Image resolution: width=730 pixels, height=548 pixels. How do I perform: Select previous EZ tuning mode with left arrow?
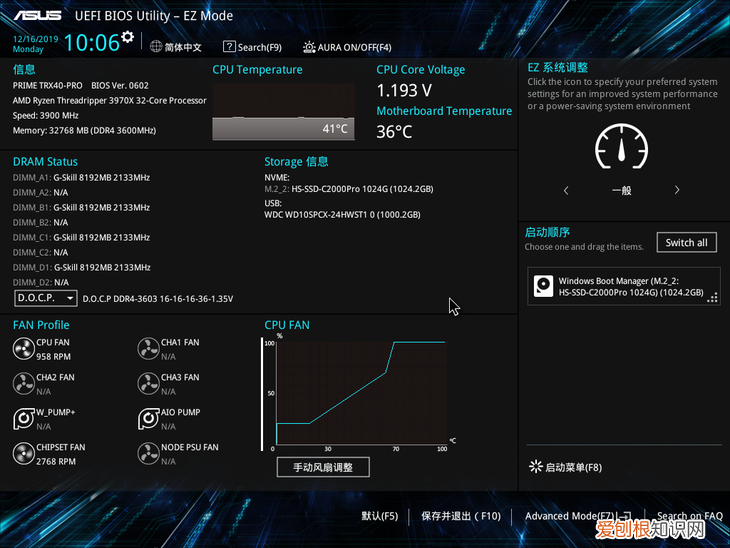pos(566,190)
